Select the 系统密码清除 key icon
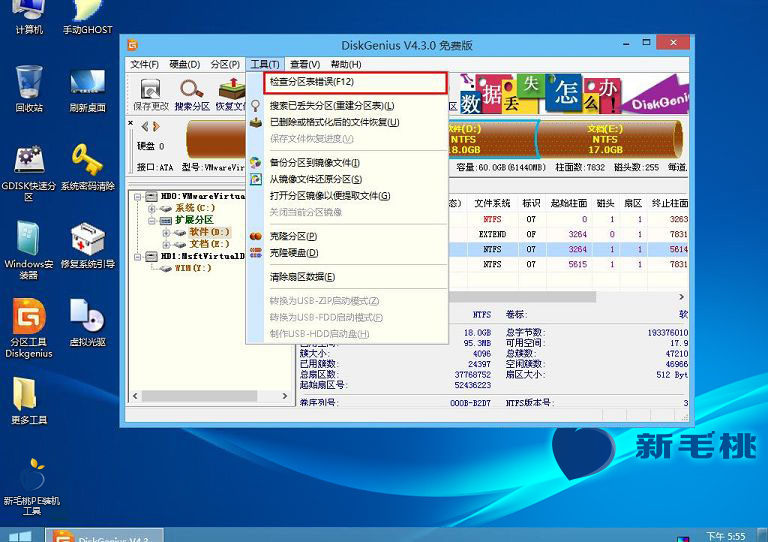Screen dimensions: 768x542 tap(87, 167)
